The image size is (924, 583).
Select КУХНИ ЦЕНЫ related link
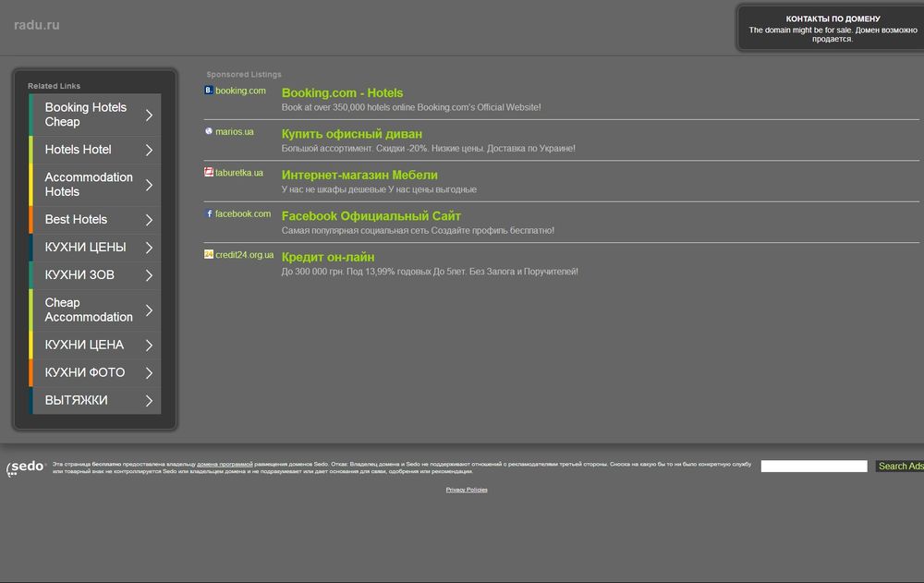95,247
